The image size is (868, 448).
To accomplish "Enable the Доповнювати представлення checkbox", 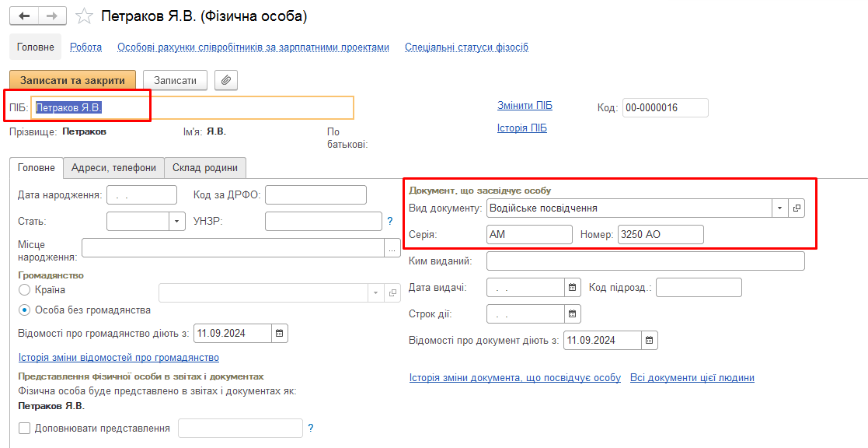I will 25,428.
